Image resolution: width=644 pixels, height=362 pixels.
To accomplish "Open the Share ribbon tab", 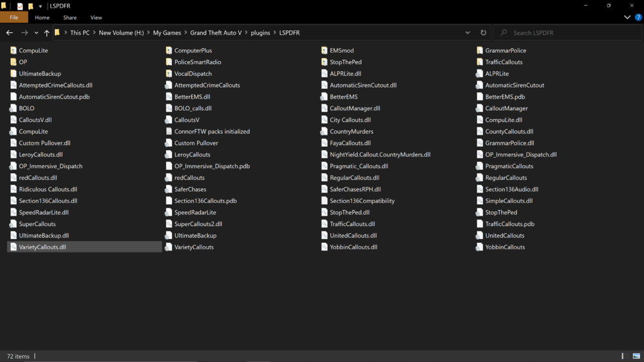I will pos(70,17).
